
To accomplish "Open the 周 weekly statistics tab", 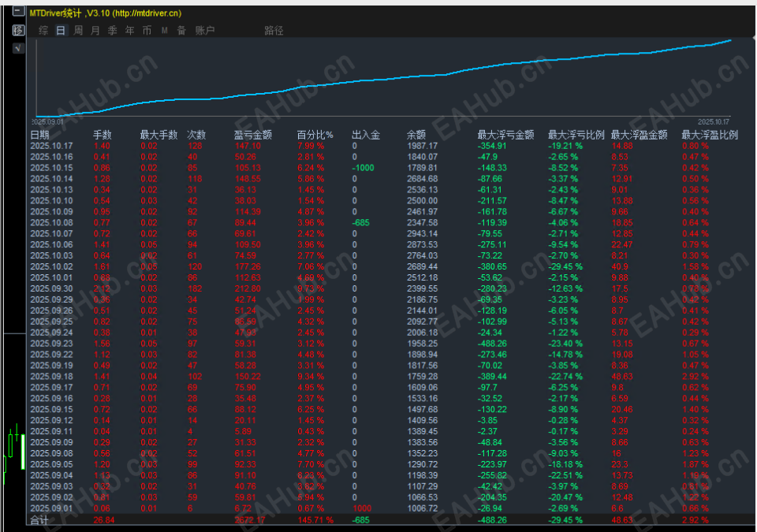I will pos(78,31).
